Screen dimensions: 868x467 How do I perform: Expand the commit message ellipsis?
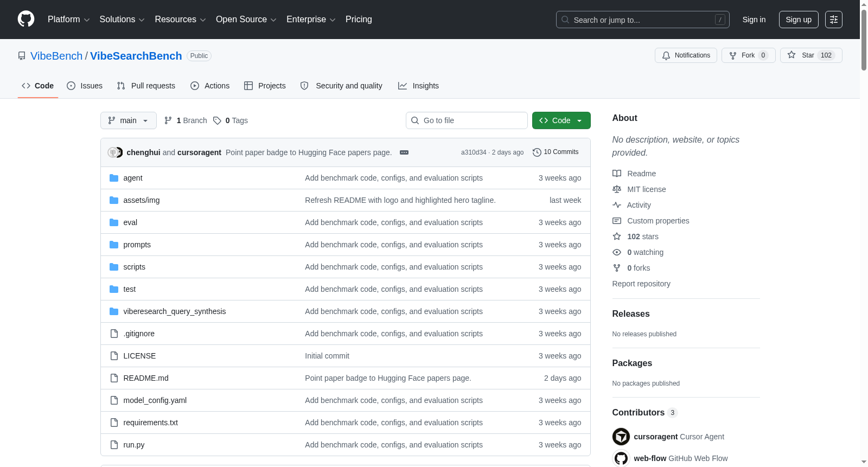pyautogui.click(x=404, y=152)
